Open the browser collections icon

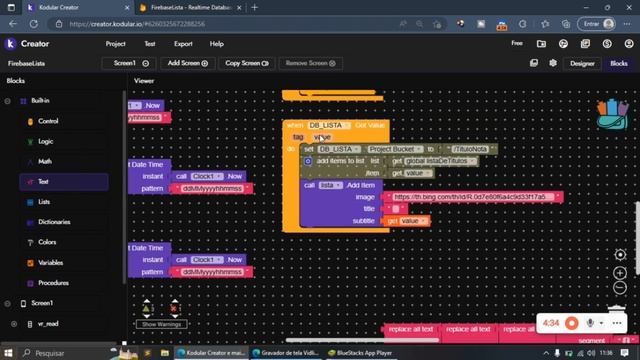click(566, 24)
